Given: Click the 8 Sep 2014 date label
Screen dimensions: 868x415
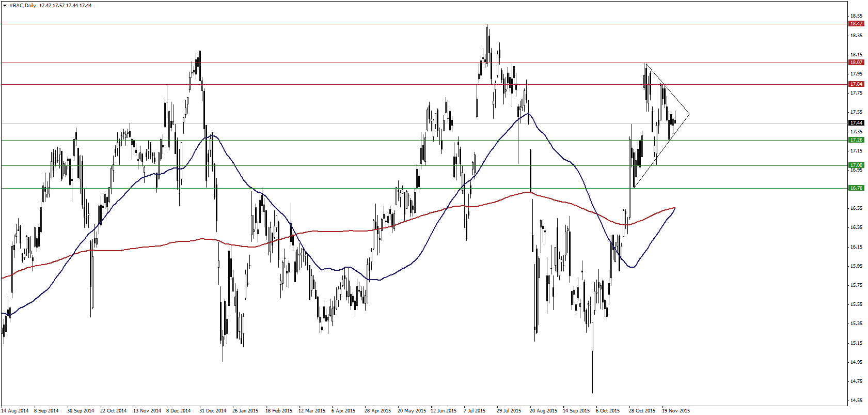Looking at the screenshot, I should point(46,411).
